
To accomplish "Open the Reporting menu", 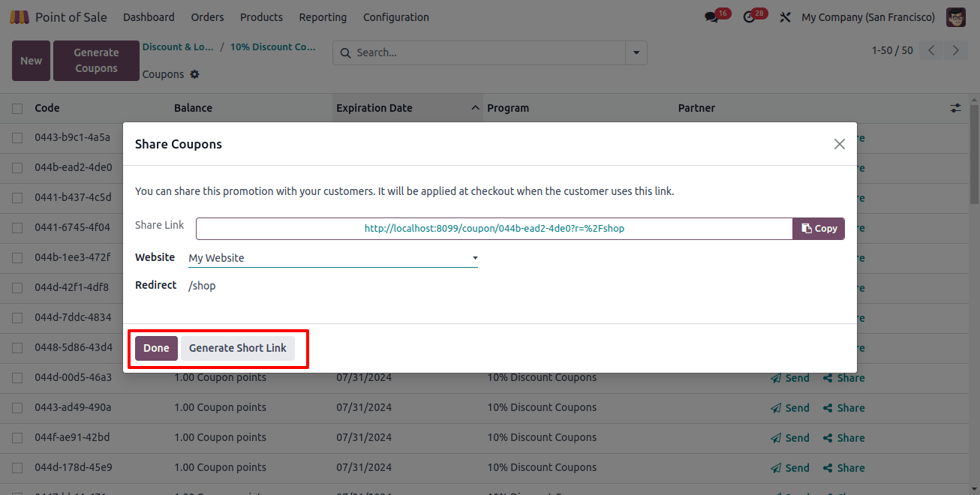I will click(x=323, y=16).
